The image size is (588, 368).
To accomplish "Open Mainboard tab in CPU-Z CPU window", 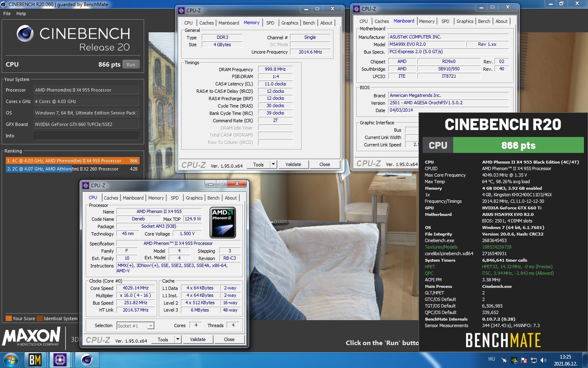I will click(x=133, y=198).
